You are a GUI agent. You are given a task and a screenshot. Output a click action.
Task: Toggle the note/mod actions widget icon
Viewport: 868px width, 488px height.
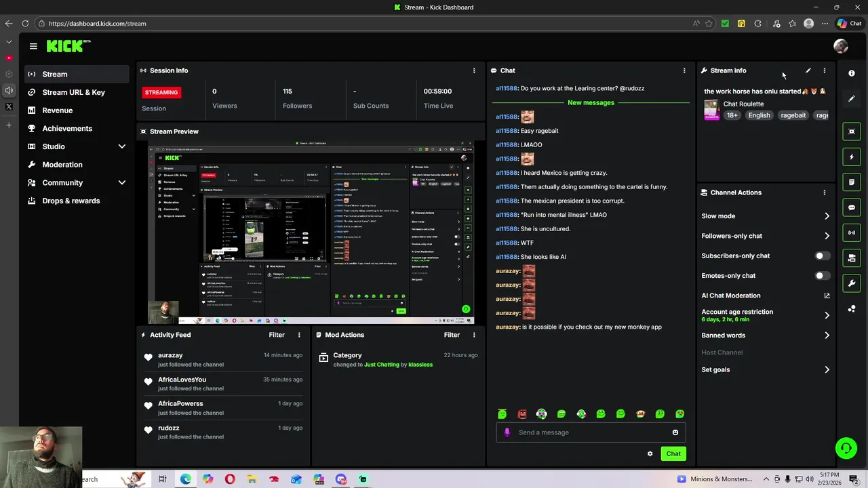(852, 182)
